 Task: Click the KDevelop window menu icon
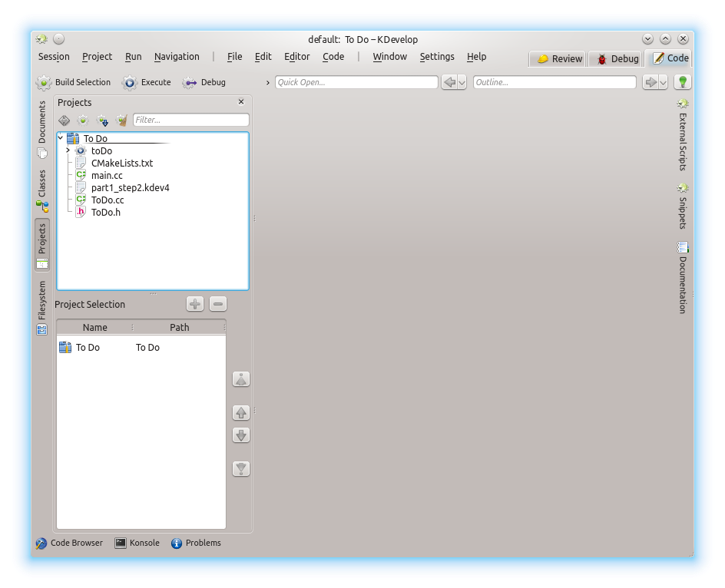click(x=41, y=39)
